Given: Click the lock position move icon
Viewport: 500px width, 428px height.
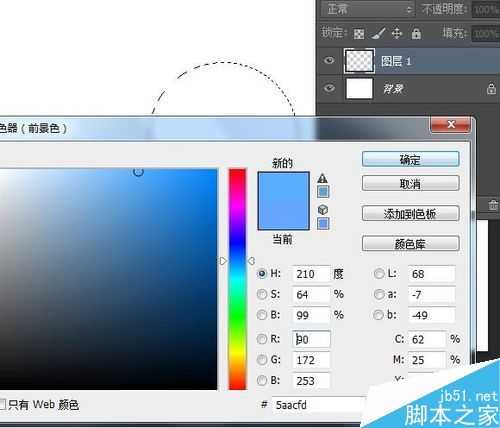Looking at the screenshot, I should 397,34.
